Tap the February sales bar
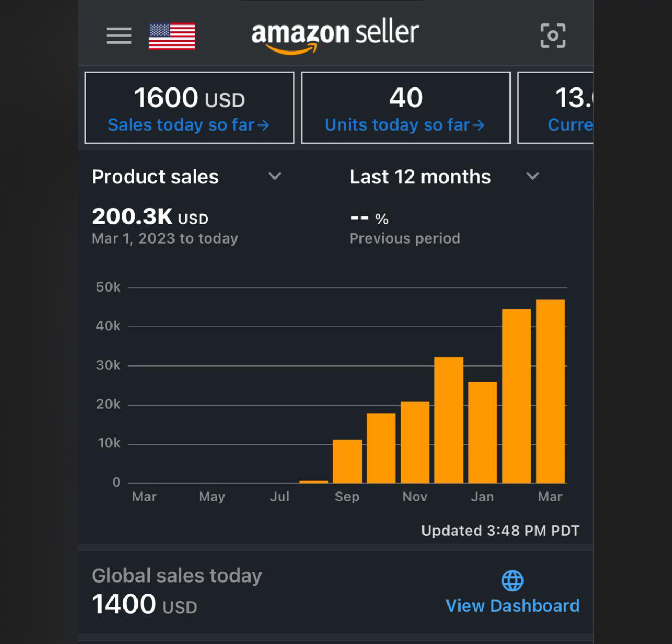 [516, 396]
